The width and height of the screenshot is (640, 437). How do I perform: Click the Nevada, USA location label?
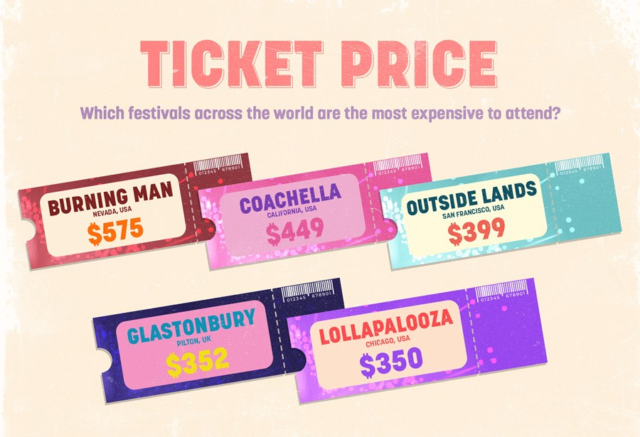(112, 211)
